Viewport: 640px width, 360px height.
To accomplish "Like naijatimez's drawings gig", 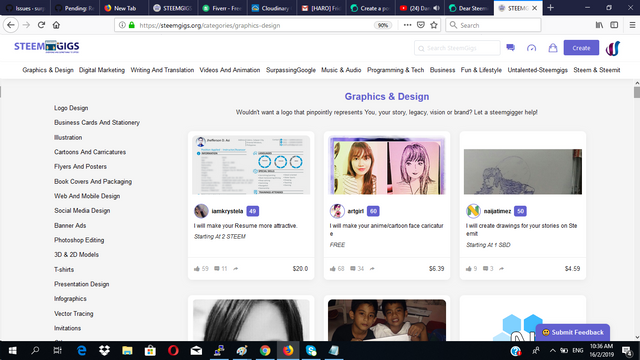I will pyautogui.click(x=469, y=269).
